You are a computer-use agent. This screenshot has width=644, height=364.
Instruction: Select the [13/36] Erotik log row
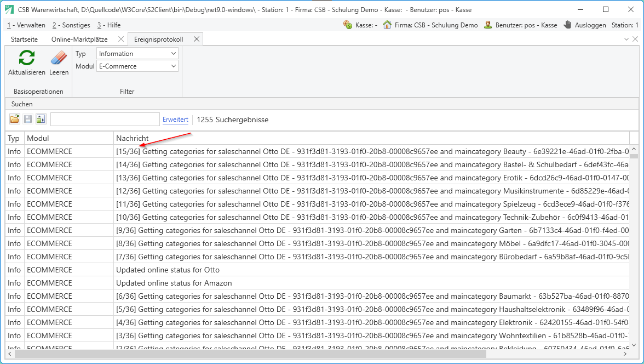318,178
